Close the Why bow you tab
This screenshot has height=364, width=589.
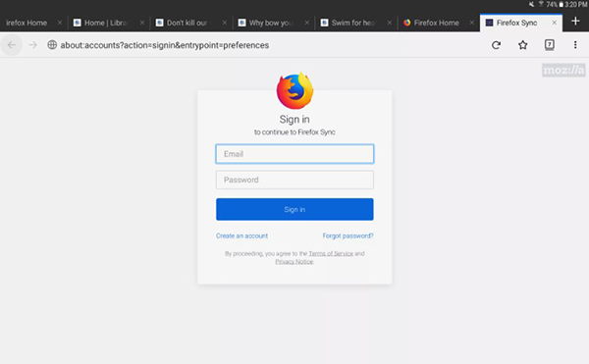[307, 23]
